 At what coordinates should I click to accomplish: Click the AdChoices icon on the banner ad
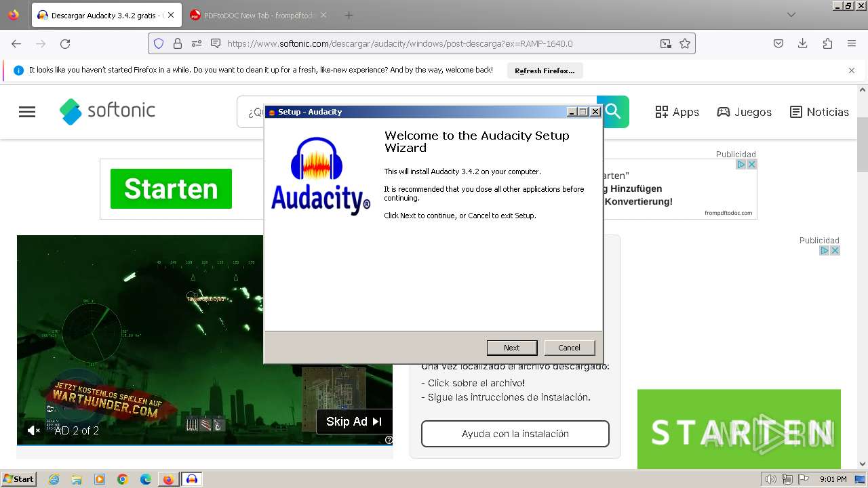[741, 164]
